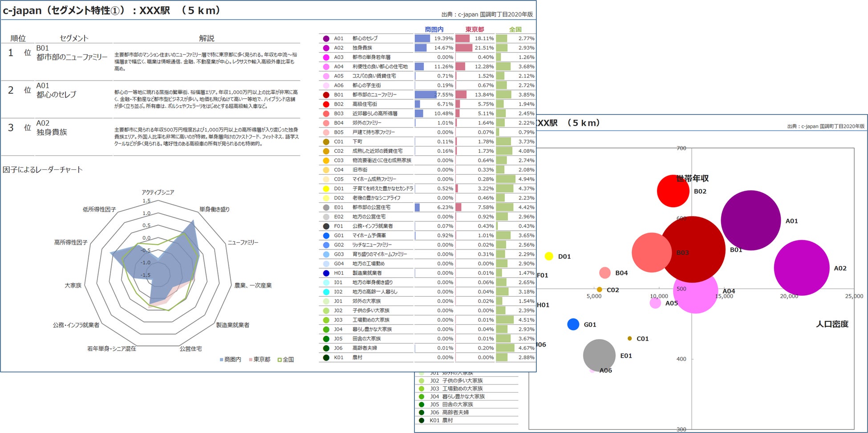The width and height of the screenshot is (868, 433).
Task: Select the magenta A02 bubble in scatter chart
Action: click(802, 268)
